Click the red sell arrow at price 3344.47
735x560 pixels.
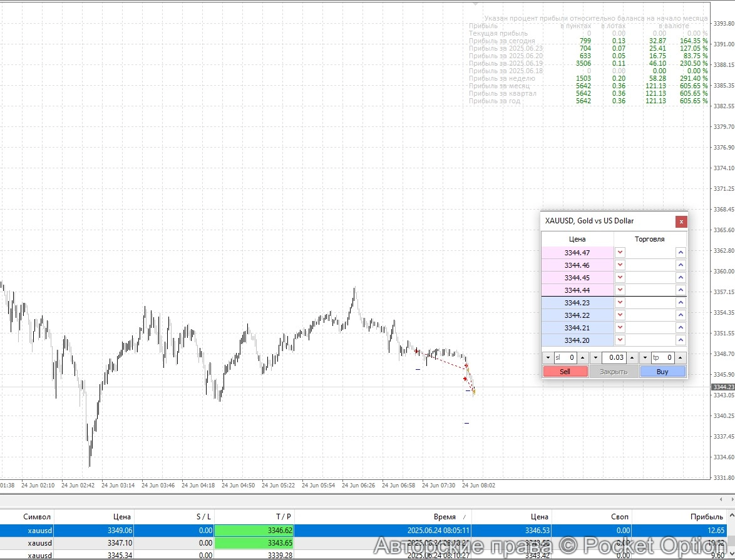[x=620, y=252]
